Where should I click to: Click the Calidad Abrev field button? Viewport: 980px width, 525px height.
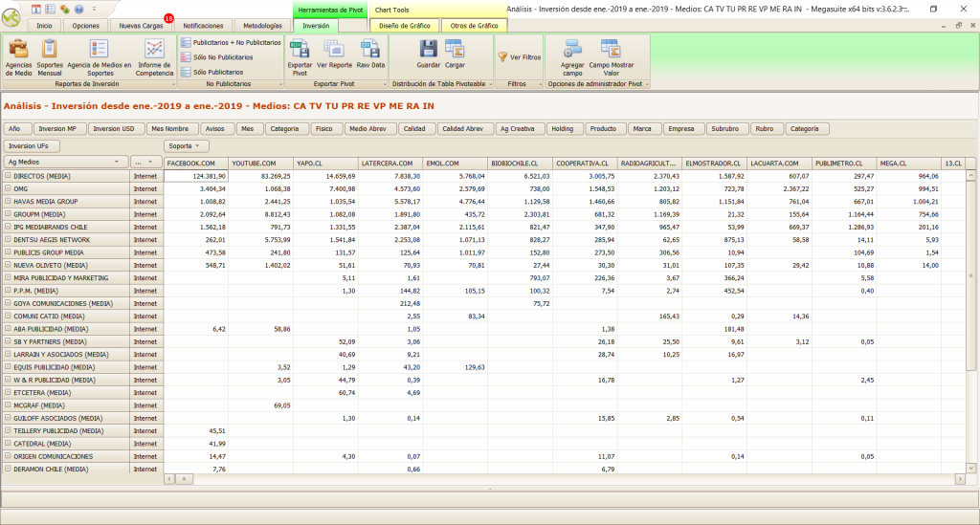[463, 128]
